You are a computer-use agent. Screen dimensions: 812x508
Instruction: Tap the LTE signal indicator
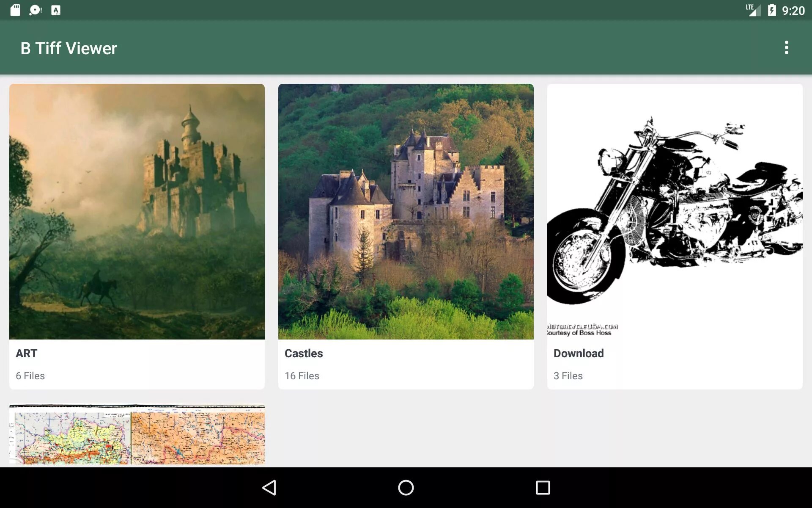(x=753, y=10)
